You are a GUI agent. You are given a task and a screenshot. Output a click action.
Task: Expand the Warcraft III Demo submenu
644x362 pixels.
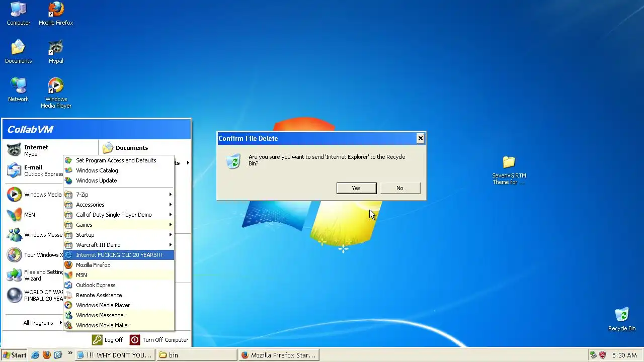pyautogui.click(x=119, y=245)
